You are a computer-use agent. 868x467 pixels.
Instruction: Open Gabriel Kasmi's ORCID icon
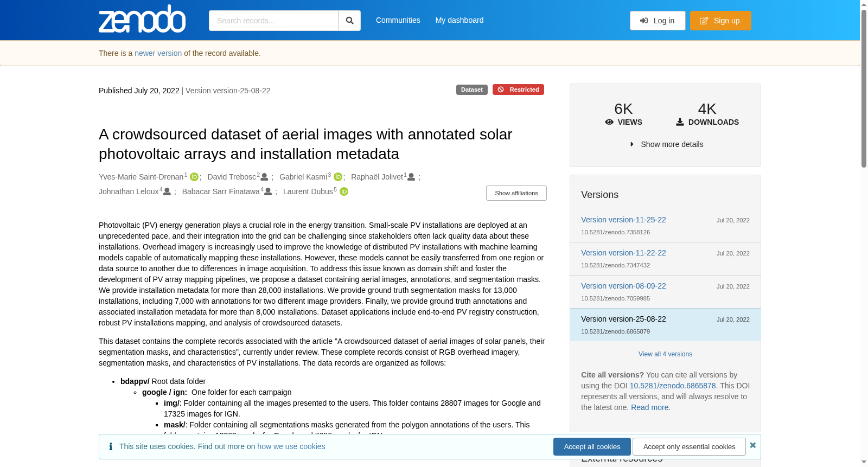coord(338,177)
